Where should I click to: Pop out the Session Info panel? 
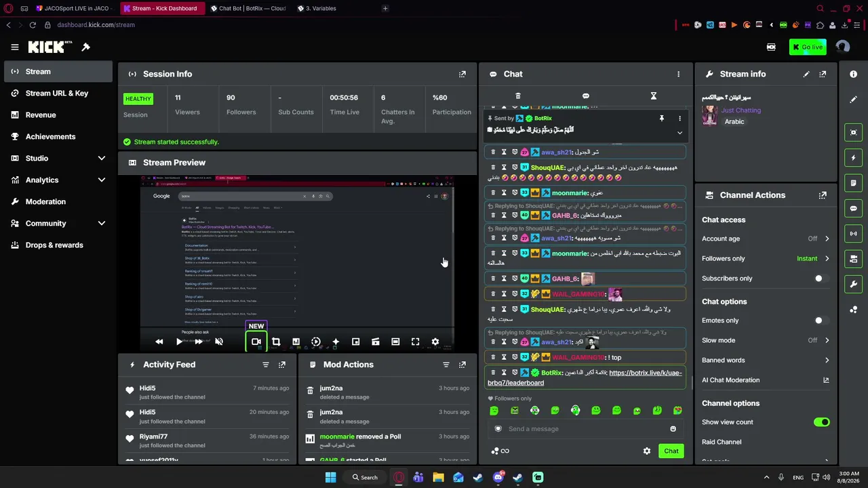[462, 74]
